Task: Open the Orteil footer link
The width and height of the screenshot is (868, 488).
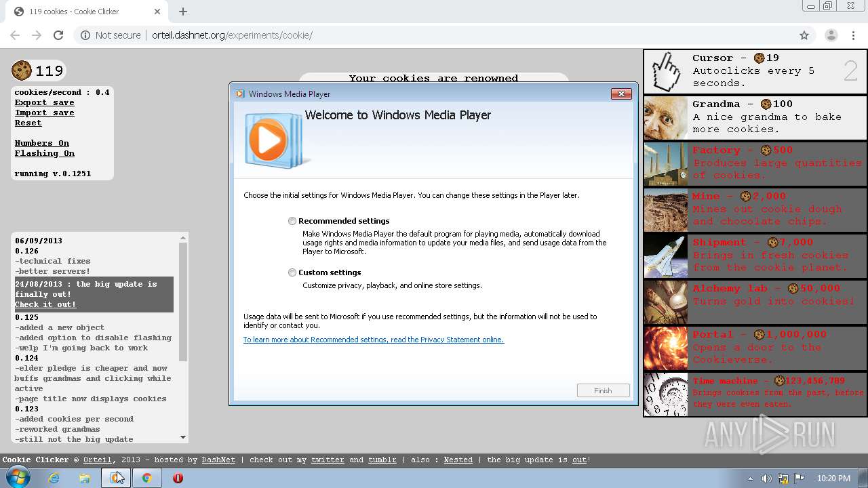Action: tap(98, 460)
